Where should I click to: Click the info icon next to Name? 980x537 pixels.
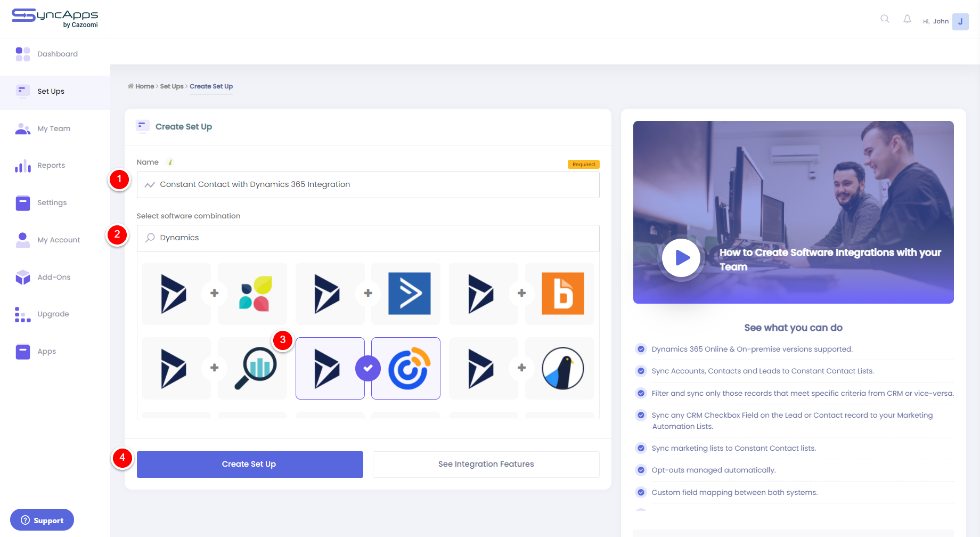point(170,162)
